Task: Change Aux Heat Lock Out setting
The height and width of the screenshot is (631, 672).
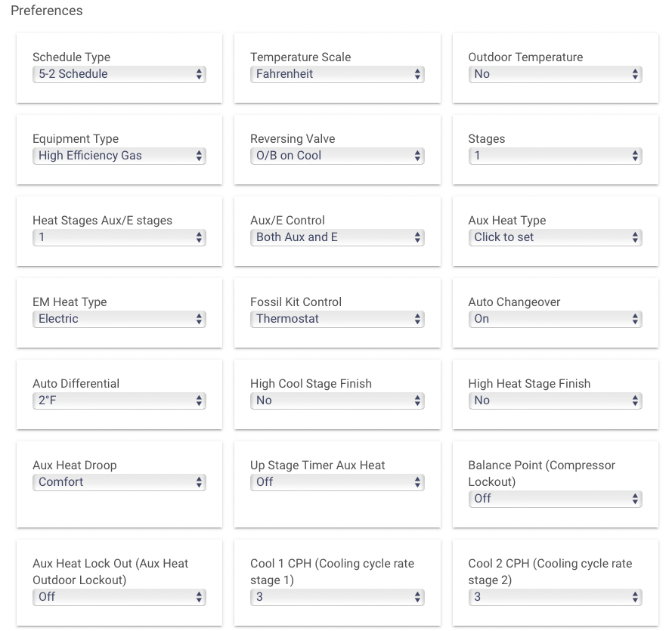Action: [x=119, y=597]
